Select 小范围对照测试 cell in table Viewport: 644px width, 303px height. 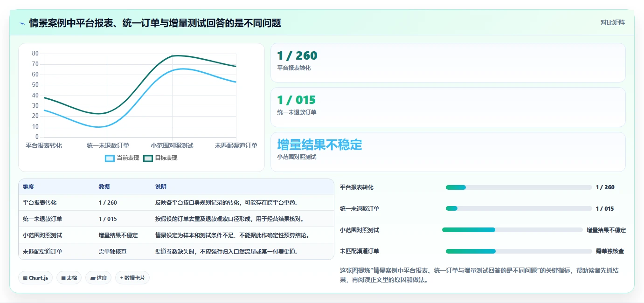(x=42, y=235)
